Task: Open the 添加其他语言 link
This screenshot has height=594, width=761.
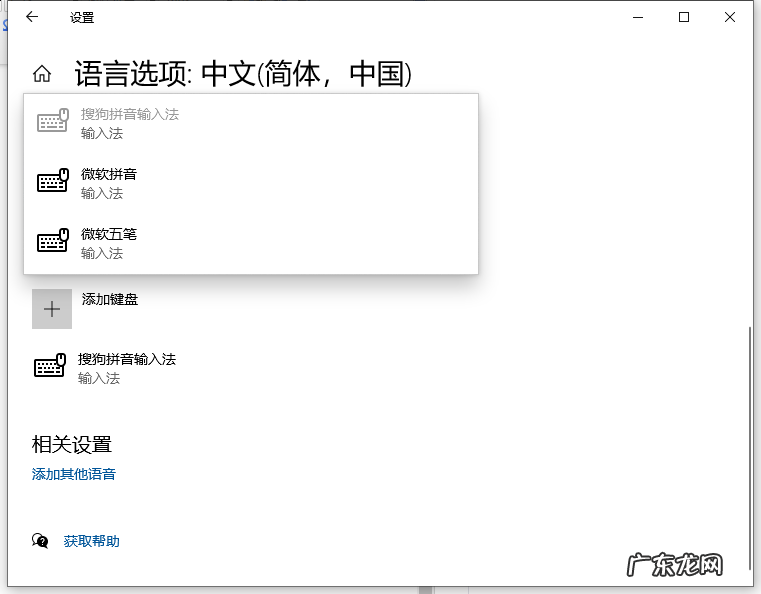Action: point(74,474)
